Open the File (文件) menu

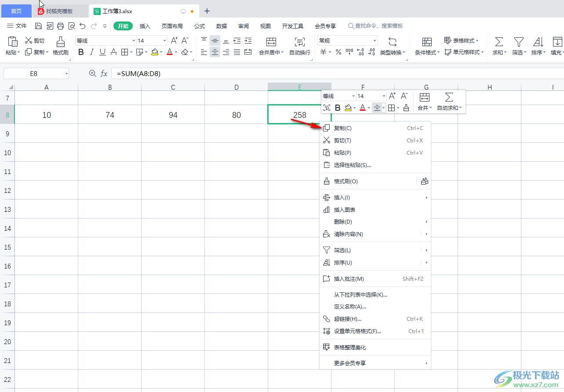click(x=17, y=26)
